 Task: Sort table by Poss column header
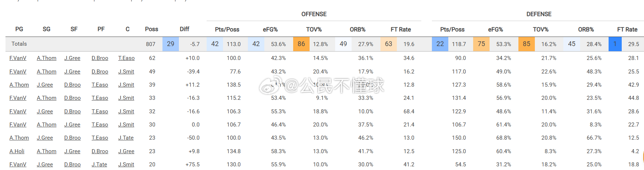(x=151, y=29)
